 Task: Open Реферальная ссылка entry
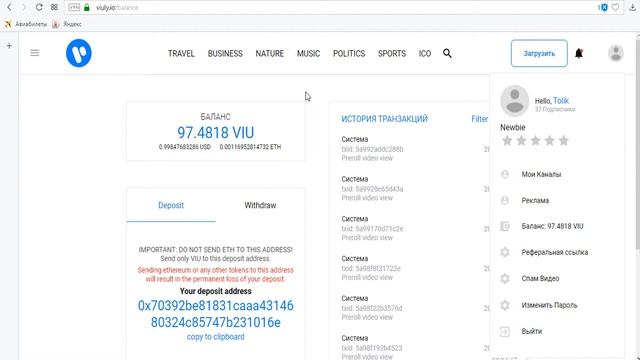pos(555,252)
